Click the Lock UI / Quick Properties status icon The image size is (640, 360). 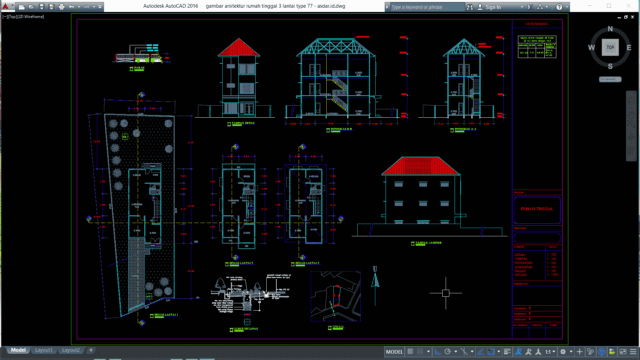point(590,351)
